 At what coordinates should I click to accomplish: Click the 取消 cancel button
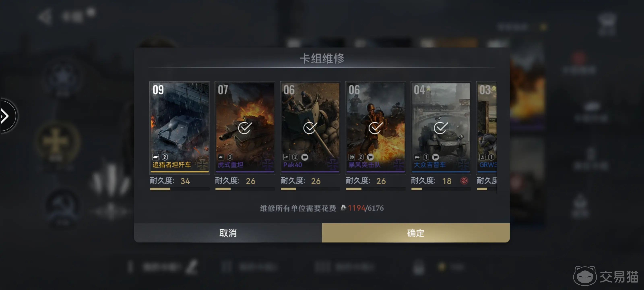228,233
